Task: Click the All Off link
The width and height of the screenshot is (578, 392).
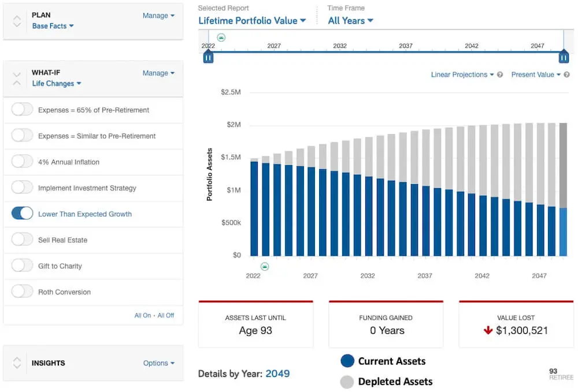Action: click(166, 315)
